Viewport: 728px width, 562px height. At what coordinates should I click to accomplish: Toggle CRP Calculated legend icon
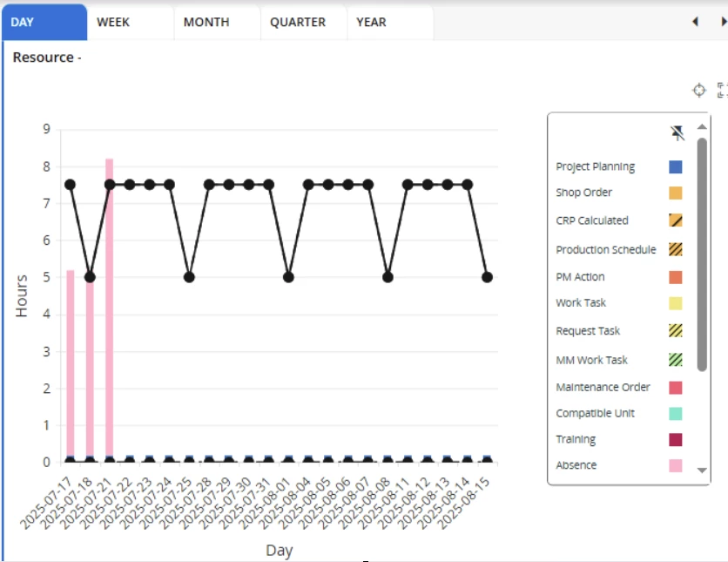click(x=675, y=220)
